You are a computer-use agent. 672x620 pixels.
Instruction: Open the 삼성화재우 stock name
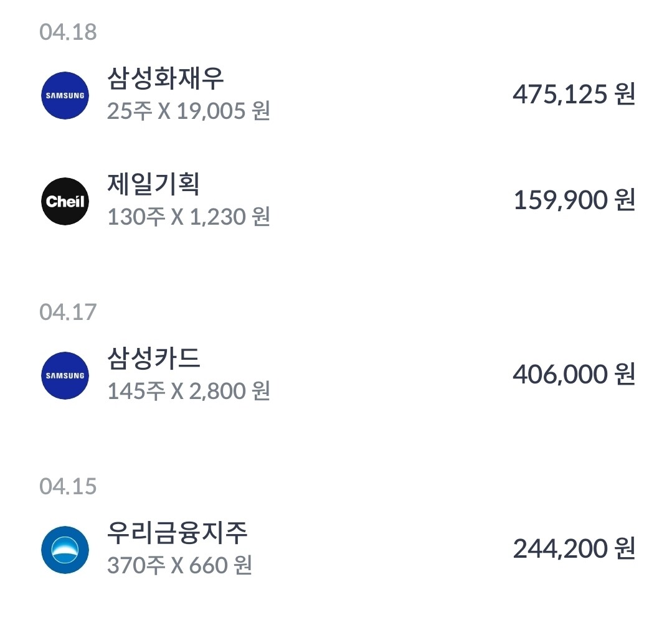click(x=165, y=79)
